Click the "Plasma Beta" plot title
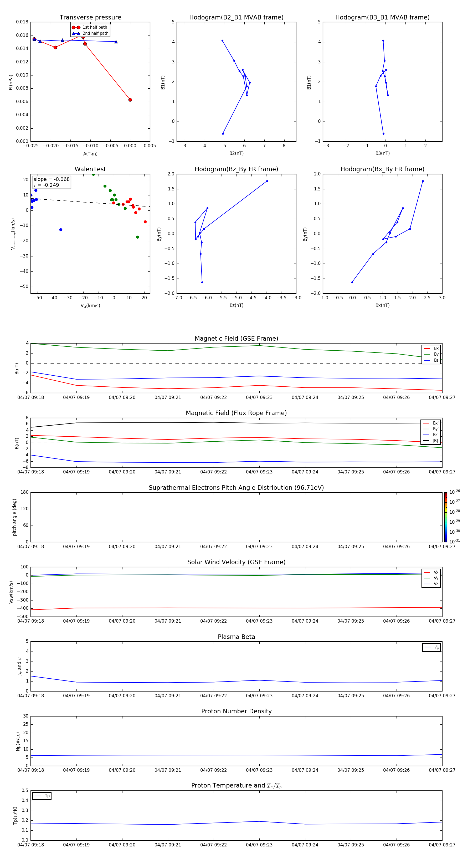This screenshot has width=473, height=868. pyautogui.click(x=236, y=637)
